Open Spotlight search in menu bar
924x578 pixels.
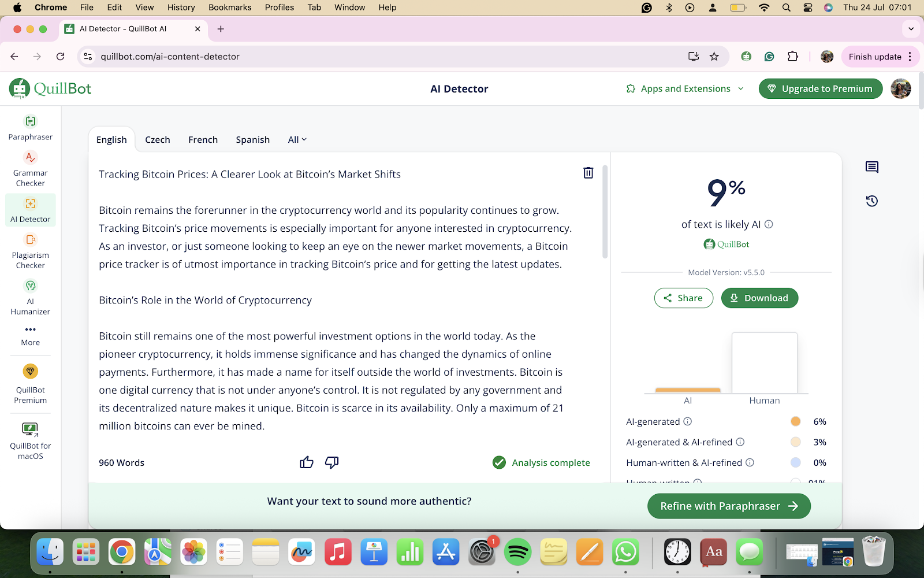(x=786, y=8)
